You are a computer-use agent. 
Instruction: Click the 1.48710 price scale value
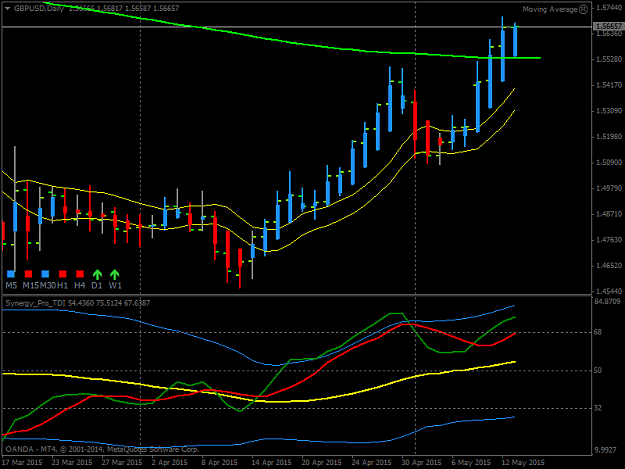[x=609, y=214]
